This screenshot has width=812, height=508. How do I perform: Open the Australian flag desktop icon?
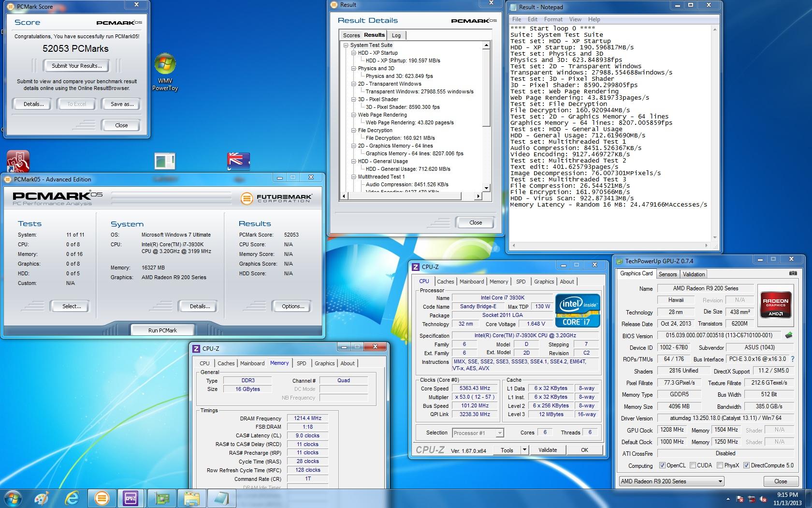[x=238, y=161]
